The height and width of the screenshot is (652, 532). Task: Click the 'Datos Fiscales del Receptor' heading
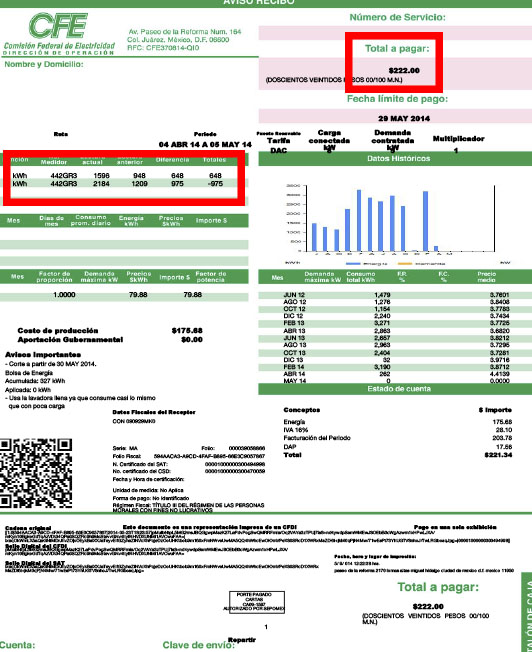pos(154,412)
